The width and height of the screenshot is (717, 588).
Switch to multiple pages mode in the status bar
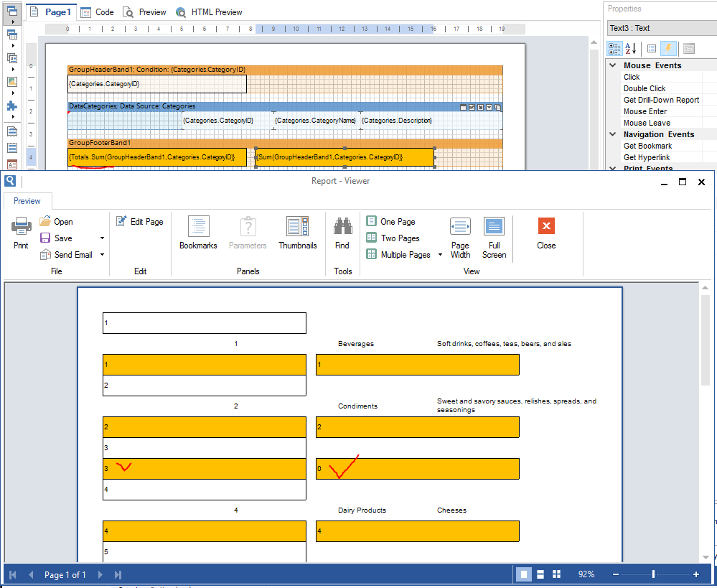556,574
